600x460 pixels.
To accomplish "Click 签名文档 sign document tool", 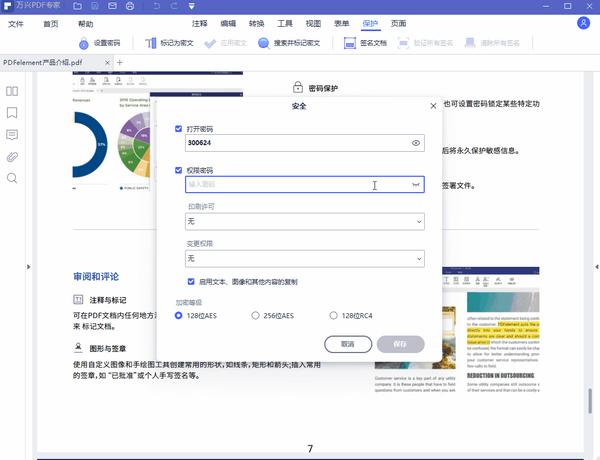I will (365, 43).
